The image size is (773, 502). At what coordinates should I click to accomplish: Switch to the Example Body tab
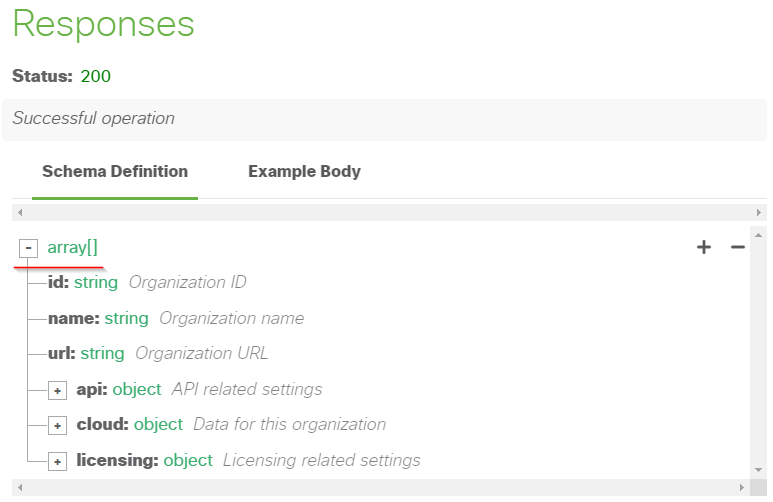coord(304,172)
